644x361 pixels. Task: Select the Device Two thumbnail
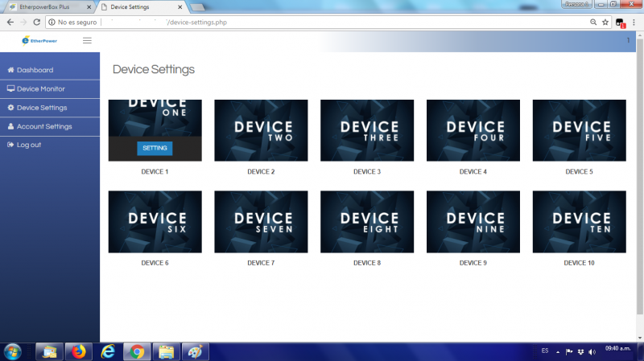(x=261, y=131)
